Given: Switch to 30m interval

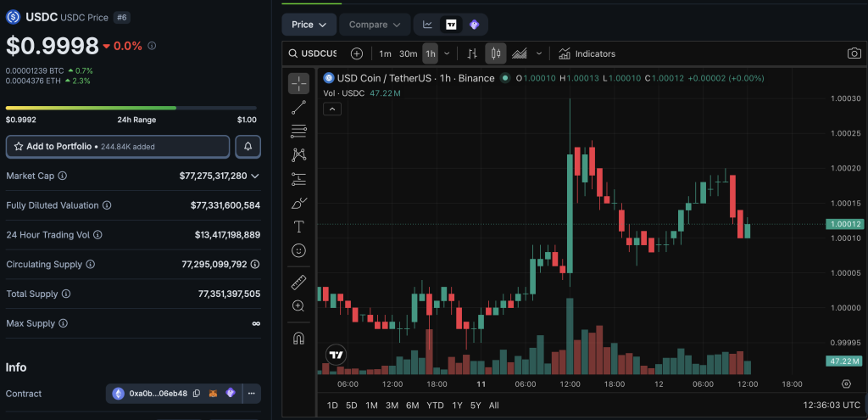Looking at the screenshot, I should [408, 53].
